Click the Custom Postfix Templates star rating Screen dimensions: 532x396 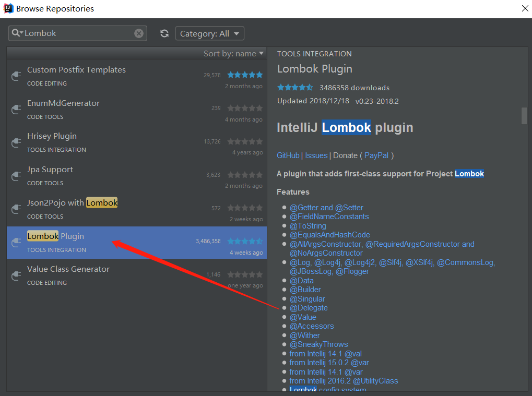245,75
